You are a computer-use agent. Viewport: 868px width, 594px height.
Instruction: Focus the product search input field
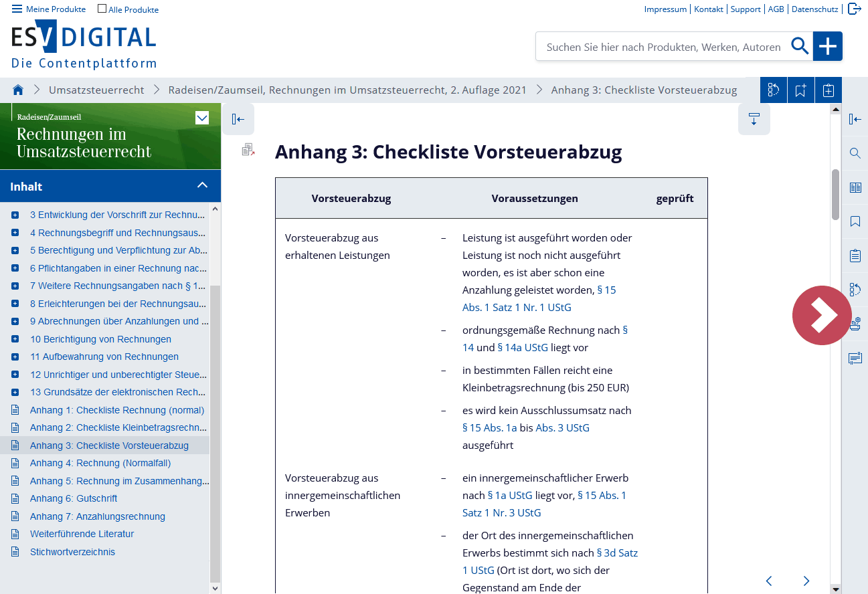(x=663, y=47)
